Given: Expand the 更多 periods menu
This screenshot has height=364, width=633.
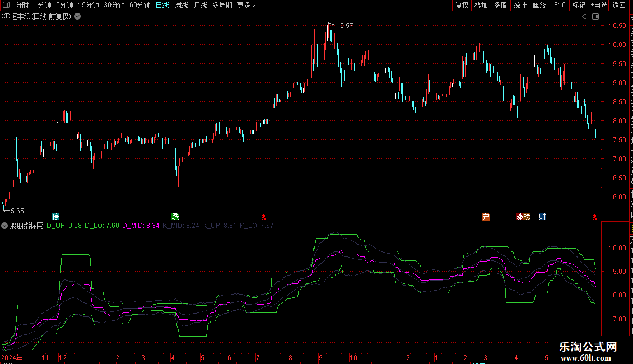Looking at the screenshot, I should click(x=246, y=5).
